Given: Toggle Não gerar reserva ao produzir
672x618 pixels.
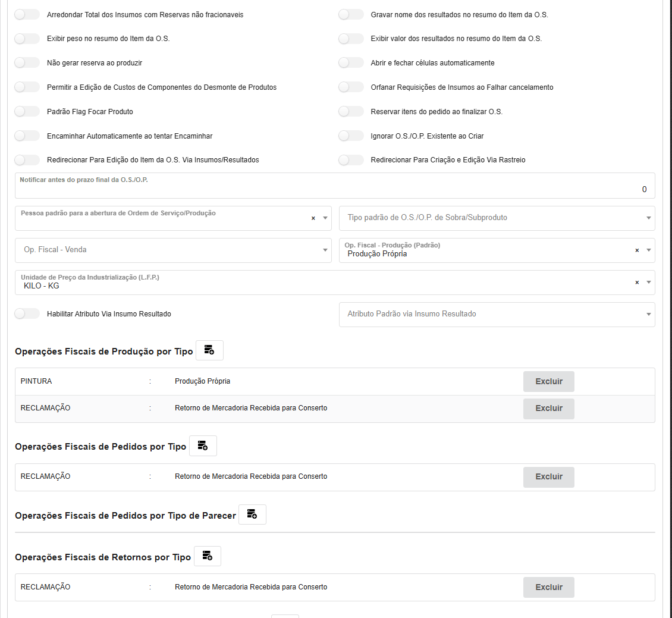Looking at the screenshot, I should click(x=27, y=62).
